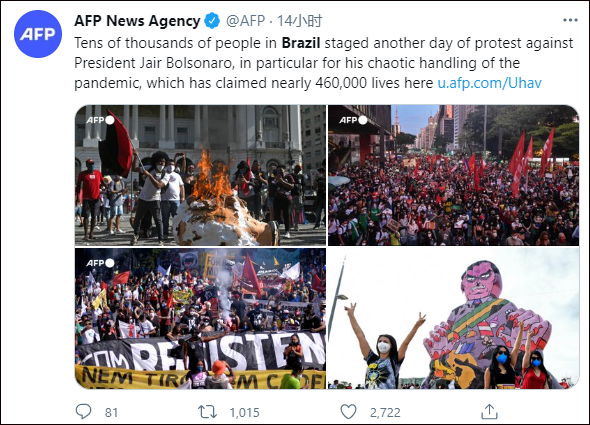Click the AFP watermark on burning photo
590x425 pixels.
[100, 120]
